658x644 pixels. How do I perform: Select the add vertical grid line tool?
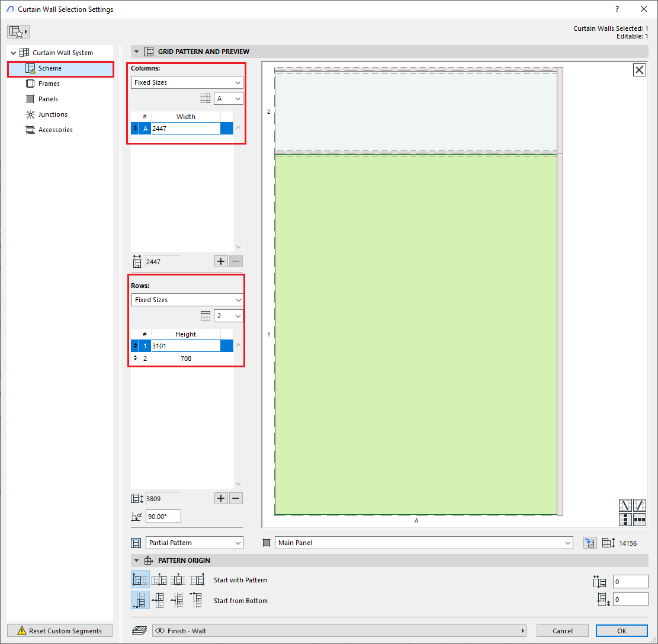[625, 520]
